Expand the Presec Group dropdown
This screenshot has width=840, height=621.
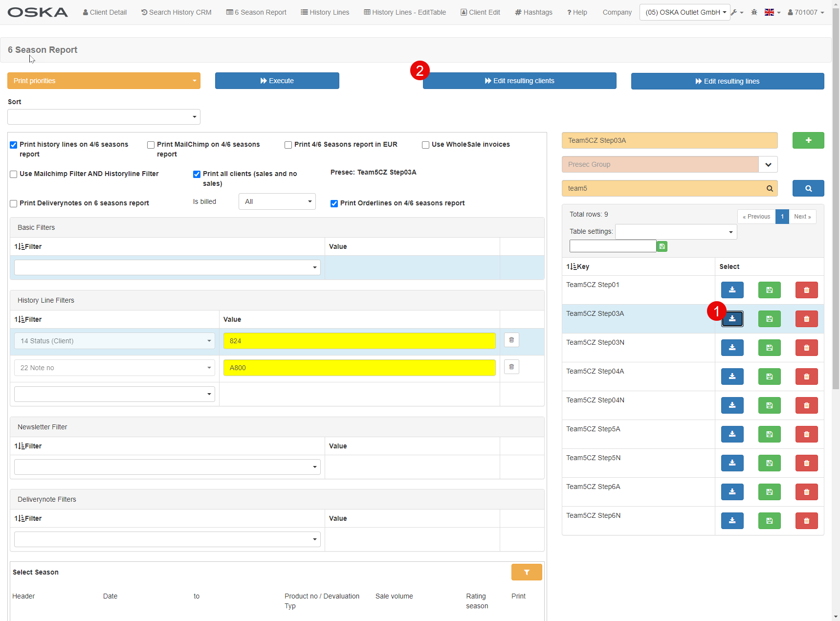pyautogui.click(x=768, y=164)
